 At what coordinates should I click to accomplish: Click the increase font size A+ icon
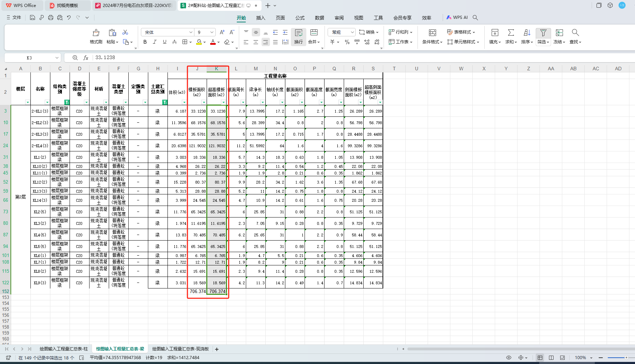click(x=222, y=32)
